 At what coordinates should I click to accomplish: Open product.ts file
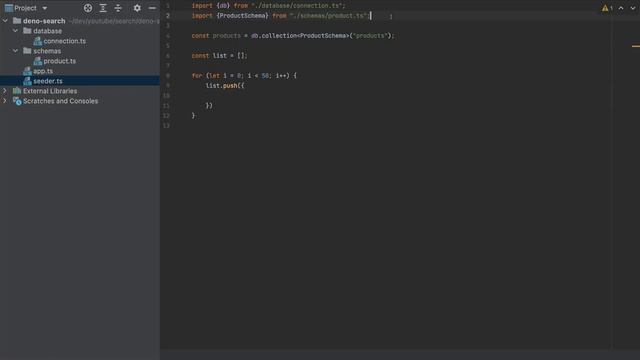[x=60, y=61]
